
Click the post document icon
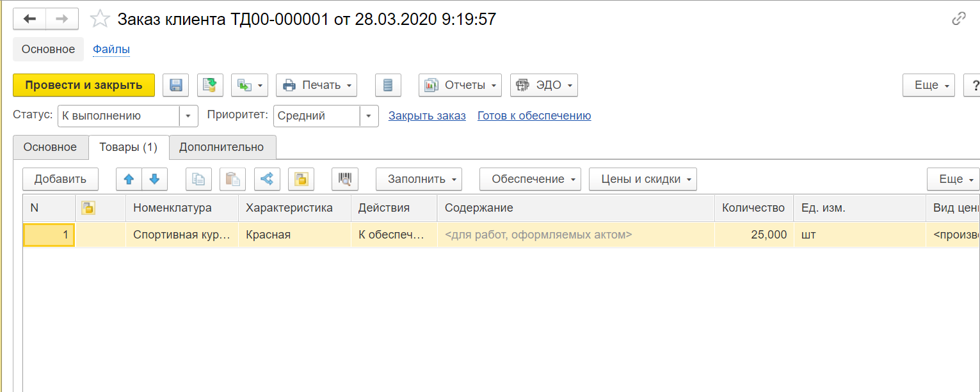coord(210,85)
